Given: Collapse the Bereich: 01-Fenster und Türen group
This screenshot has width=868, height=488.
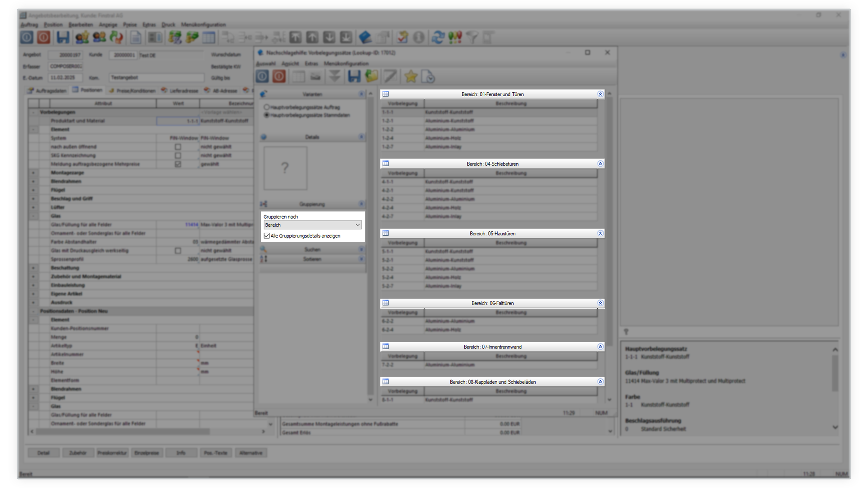Looking at the screenshot, I should (x=600, y=94).
